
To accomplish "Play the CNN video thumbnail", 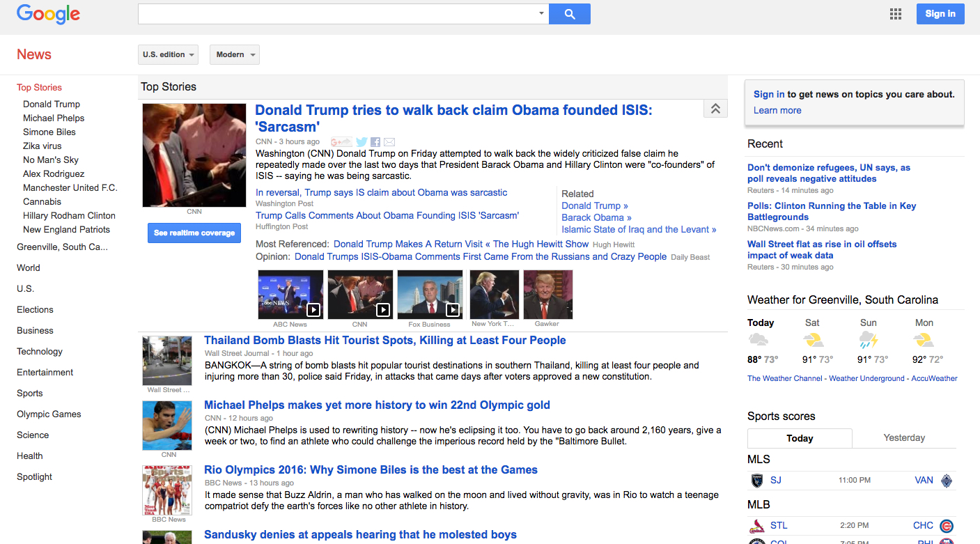I will [x=360, y=295].
